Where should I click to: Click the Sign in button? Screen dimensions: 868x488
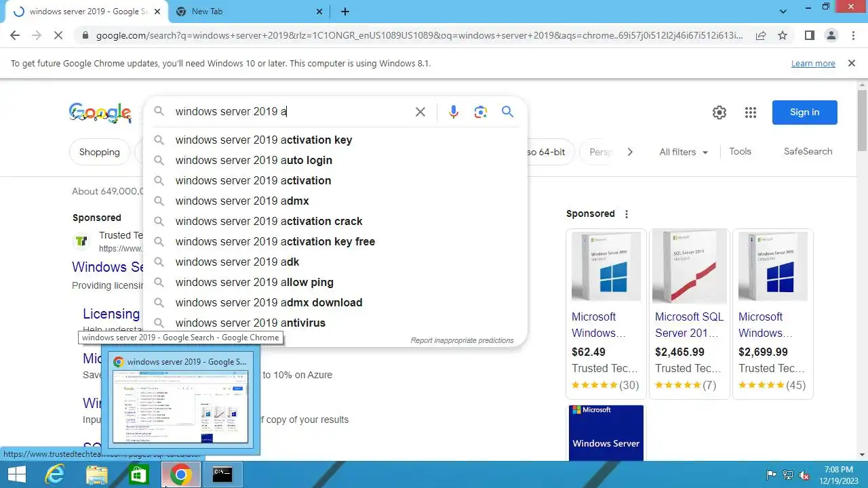[x=805, y=113]
